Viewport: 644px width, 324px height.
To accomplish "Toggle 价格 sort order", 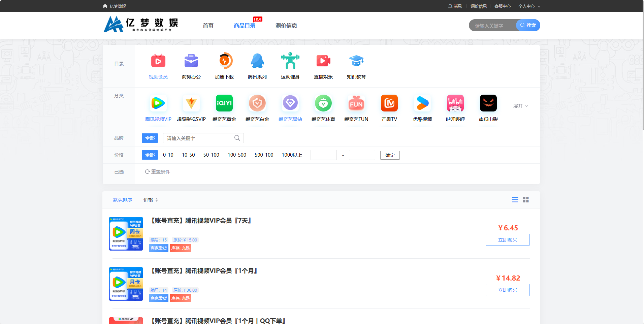I will (x=151, y=200).
